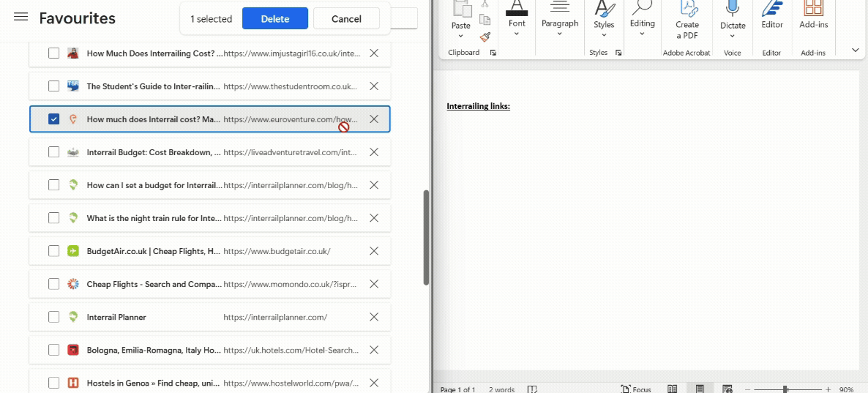This screenshot has width=868, height=393.
Task: Expand the Editing group dropdown
Action: pyautogui.click(x=642, y=34)
